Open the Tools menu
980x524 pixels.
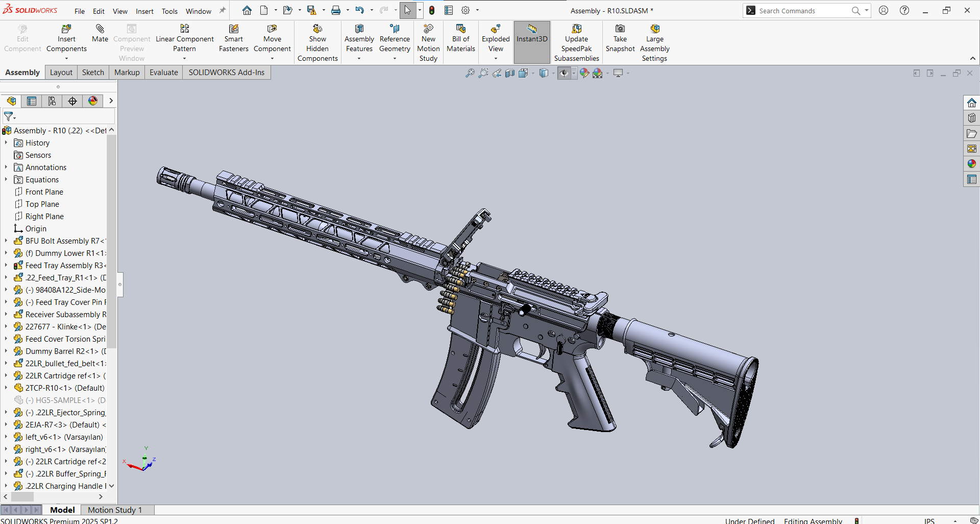click(x=169, y=11)
